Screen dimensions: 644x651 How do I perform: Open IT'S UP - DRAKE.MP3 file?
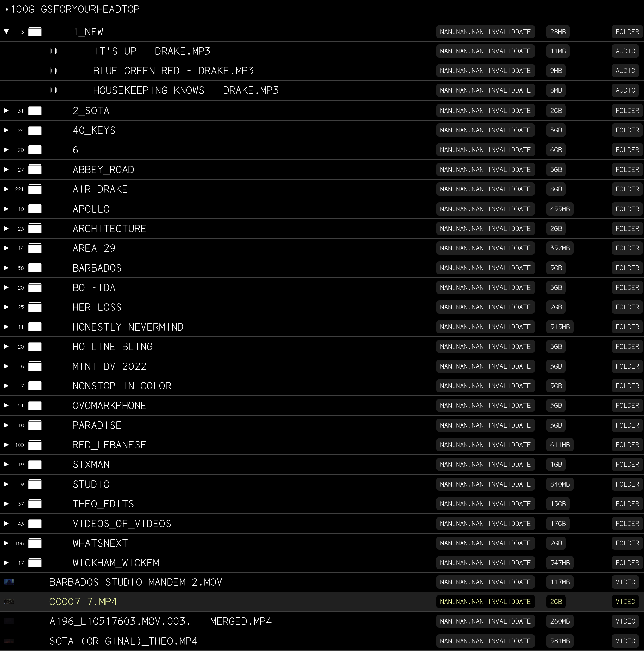coord(152,51)
